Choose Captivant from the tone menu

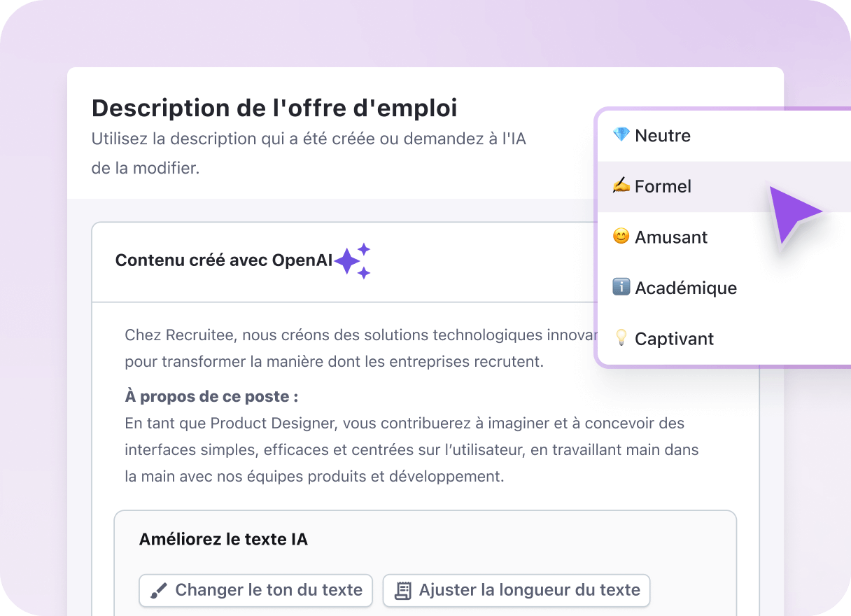pos(674,338)
